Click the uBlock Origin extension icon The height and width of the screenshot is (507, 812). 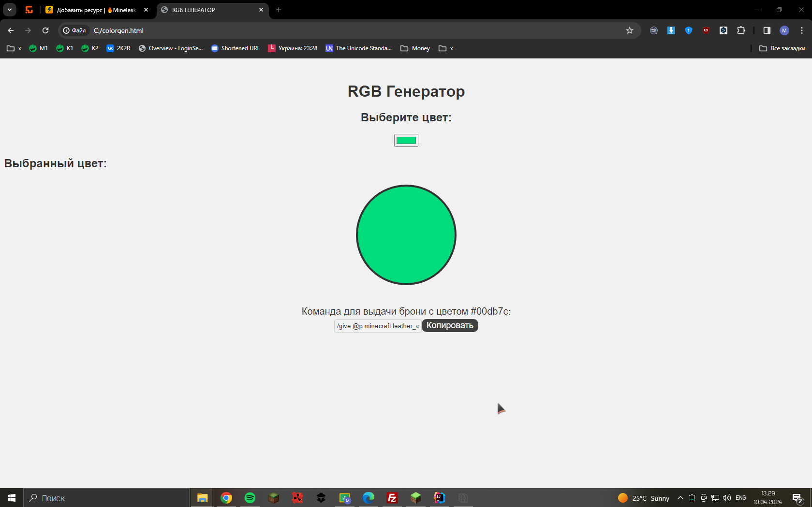(706, 30)
